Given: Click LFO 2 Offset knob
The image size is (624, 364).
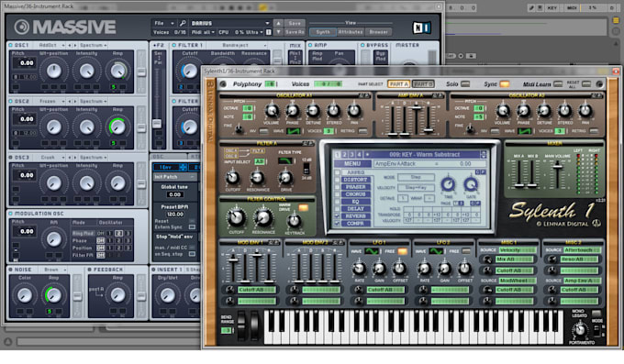Looking at the screenshot, I should [464, 270].
